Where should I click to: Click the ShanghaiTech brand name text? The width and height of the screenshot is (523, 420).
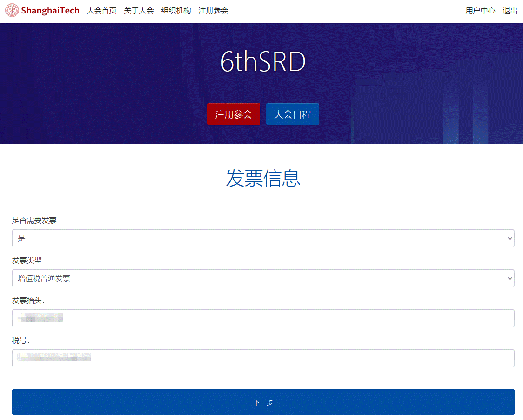50,11
